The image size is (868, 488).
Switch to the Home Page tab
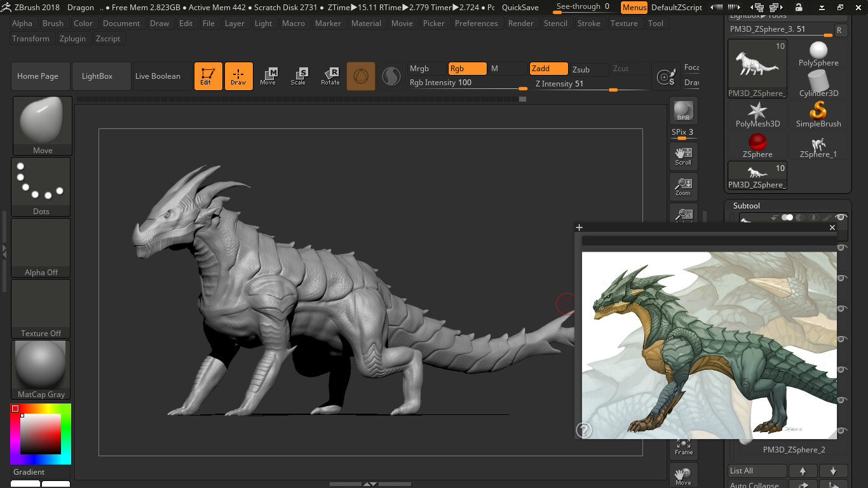coord(39,76)
